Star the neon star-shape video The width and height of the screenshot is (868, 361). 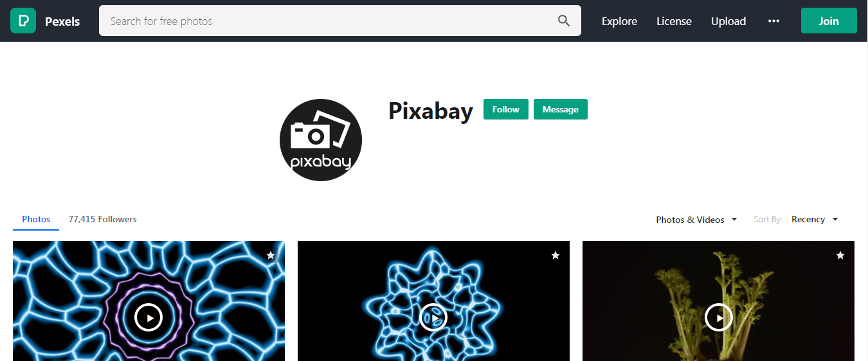(556, 256)
